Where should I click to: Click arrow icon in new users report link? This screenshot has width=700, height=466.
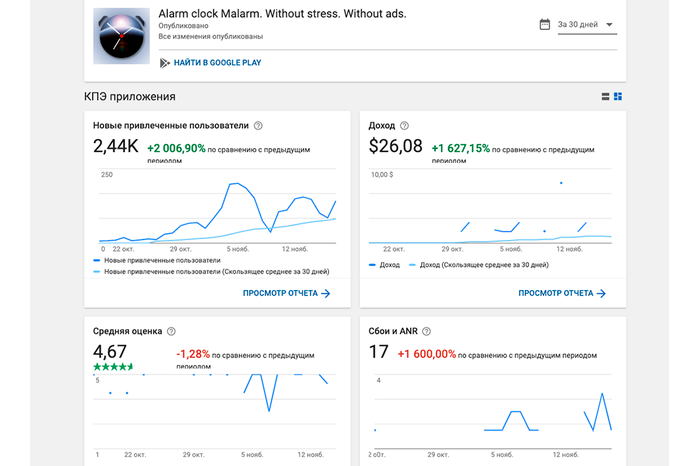coord(325,293)
